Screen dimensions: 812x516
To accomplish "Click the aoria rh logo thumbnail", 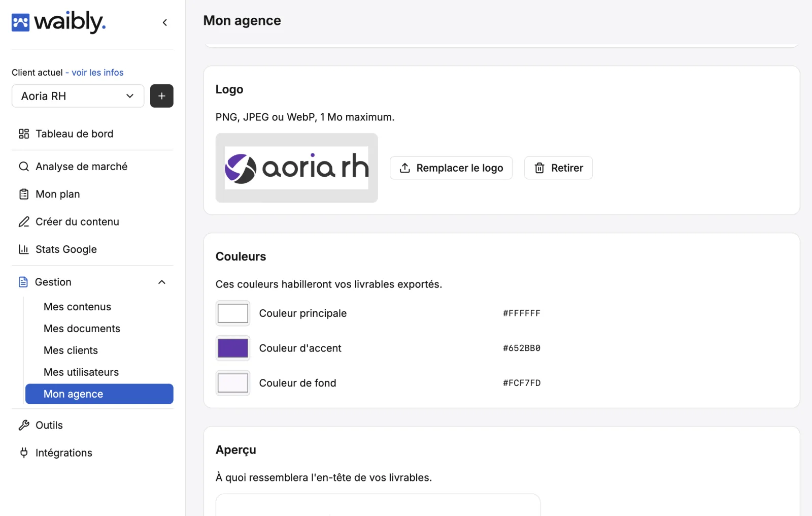I will coord(297,168).
